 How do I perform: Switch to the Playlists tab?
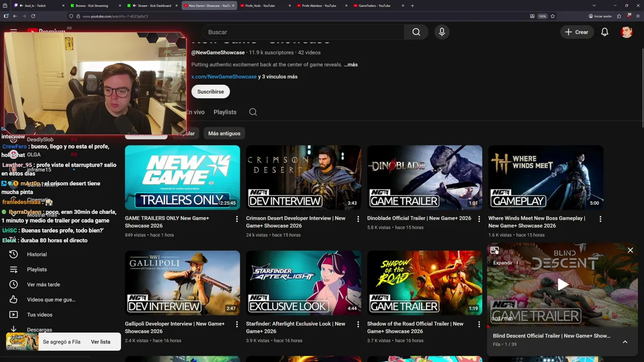coord(225,112)
